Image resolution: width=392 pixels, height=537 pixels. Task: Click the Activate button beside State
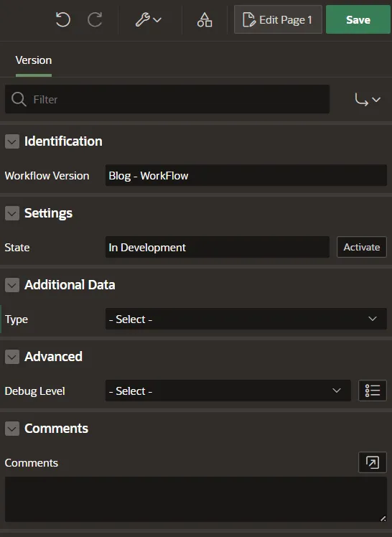tap(362, 247)
